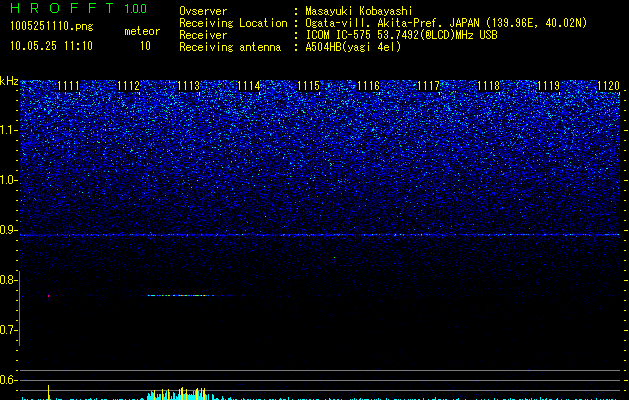This screenshot has width=629, height=400.
Task: Click the Receiving Location label
Action: pyautogui.click(x=233, y=23)
